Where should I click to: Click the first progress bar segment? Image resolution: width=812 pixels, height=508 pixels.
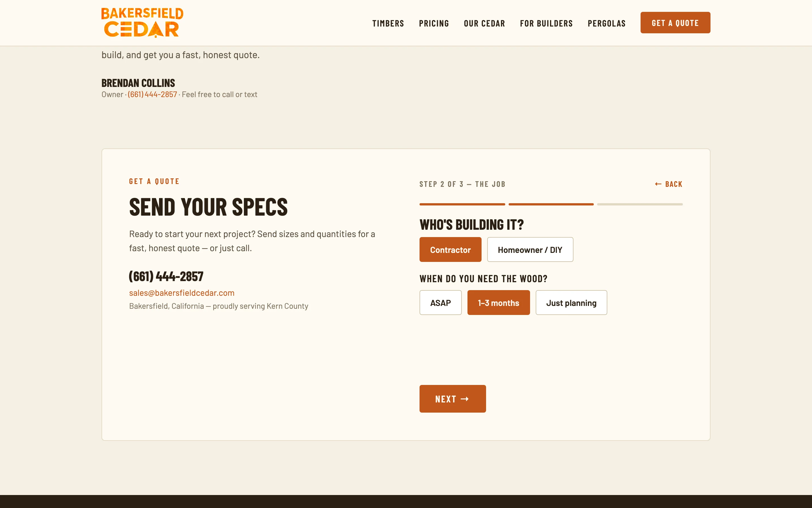462,204
